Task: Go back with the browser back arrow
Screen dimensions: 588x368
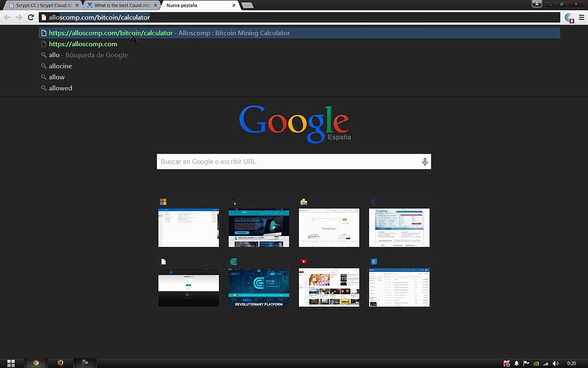Action: (x=7, y=17)
